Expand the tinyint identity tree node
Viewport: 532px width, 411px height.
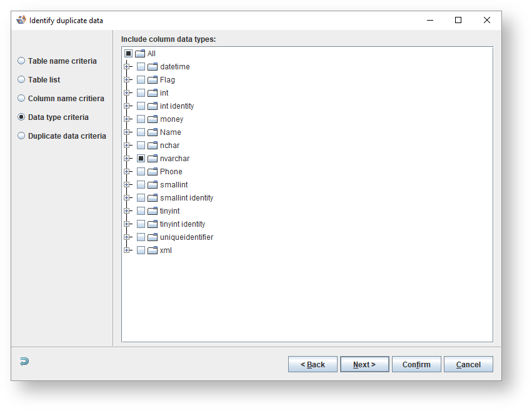click(126, 224)
